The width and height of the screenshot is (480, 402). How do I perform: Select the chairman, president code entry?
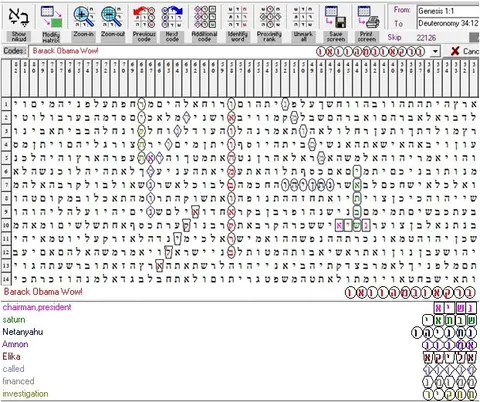(x=37, y=307)
